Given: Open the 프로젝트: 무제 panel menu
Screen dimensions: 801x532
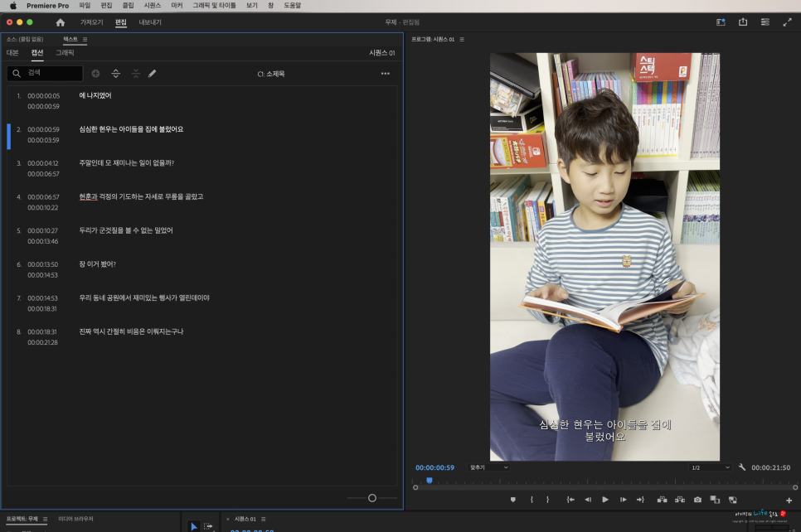Looking at the screenshot, I should tap(46, 520).
